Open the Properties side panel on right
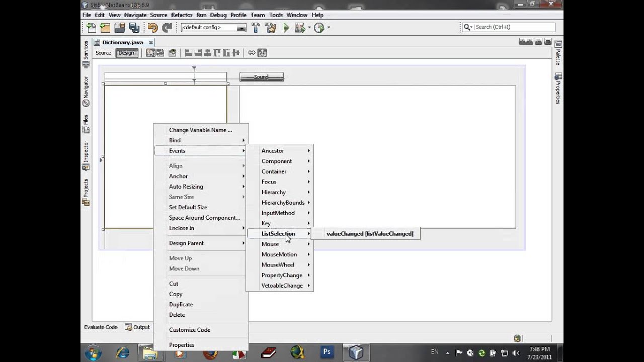The height and width of the screenshot is (362, 644). (x=558, y=88)
